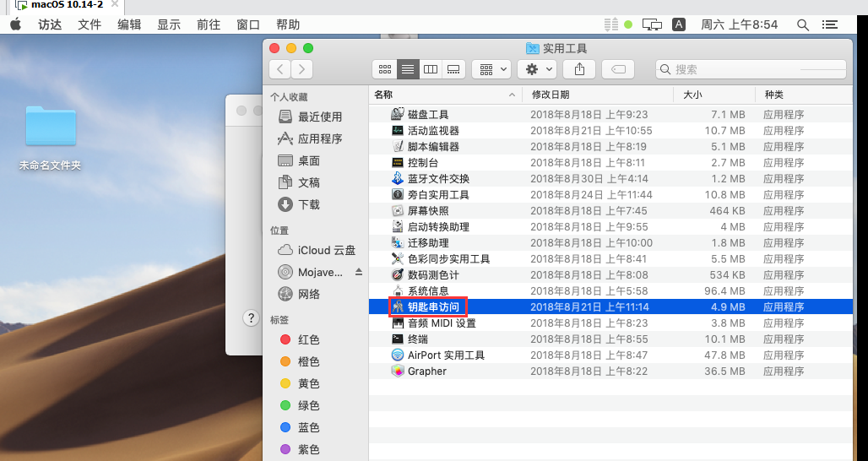Image resolution: width=868 pixels, height=461 pixels.
Task: Open the 访达 menu
Action: pos(50,24)
